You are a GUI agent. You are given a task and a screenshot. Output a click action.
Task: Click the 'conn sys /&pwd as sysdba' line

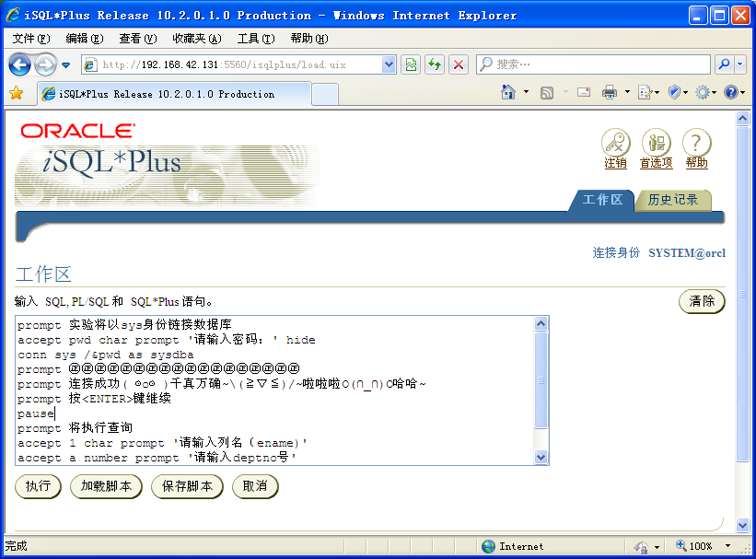click(106, 355)
